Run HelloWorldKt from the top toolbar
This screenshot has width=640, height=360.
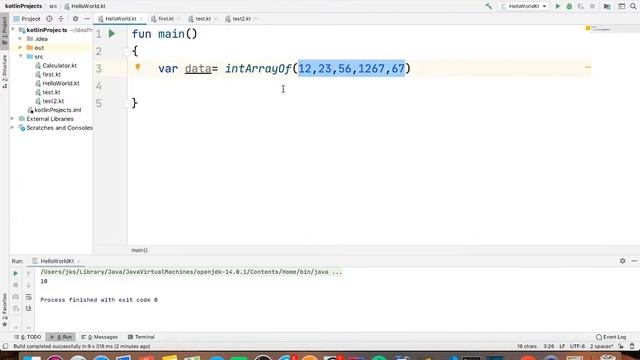point(558,6)
